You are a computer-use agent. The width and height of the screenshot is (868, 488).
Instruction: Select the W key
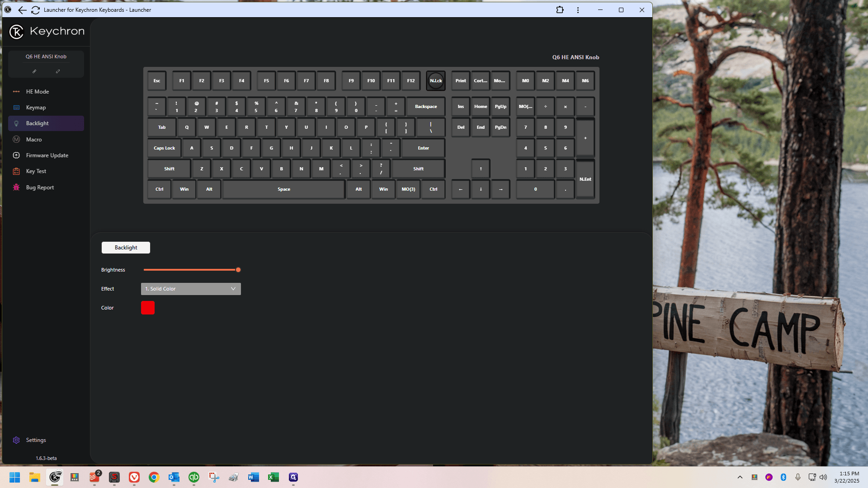(x=207, y=127)
